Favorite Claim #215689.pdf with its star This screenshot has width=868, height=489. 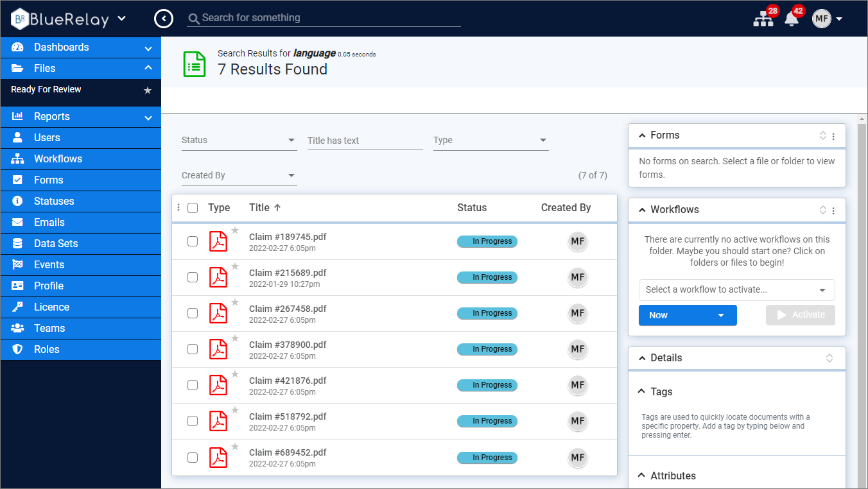pyautogui.click(x=235, y=266)
